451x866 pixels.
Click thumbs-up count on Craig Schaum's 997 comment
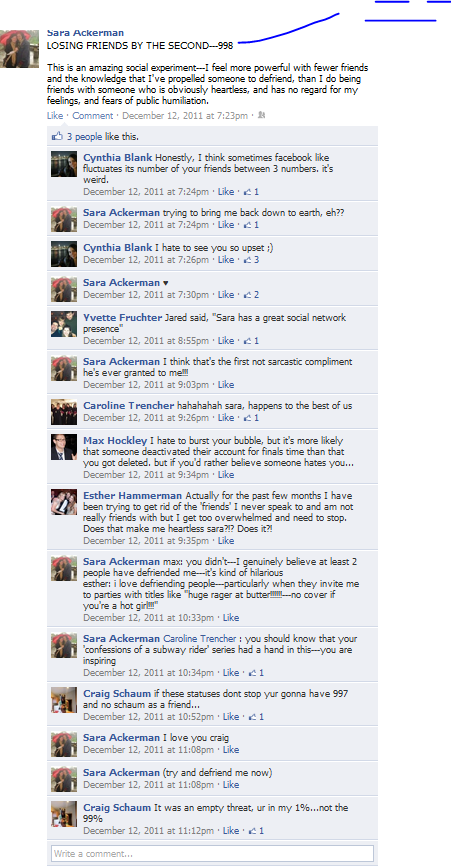tap(256, 717)
